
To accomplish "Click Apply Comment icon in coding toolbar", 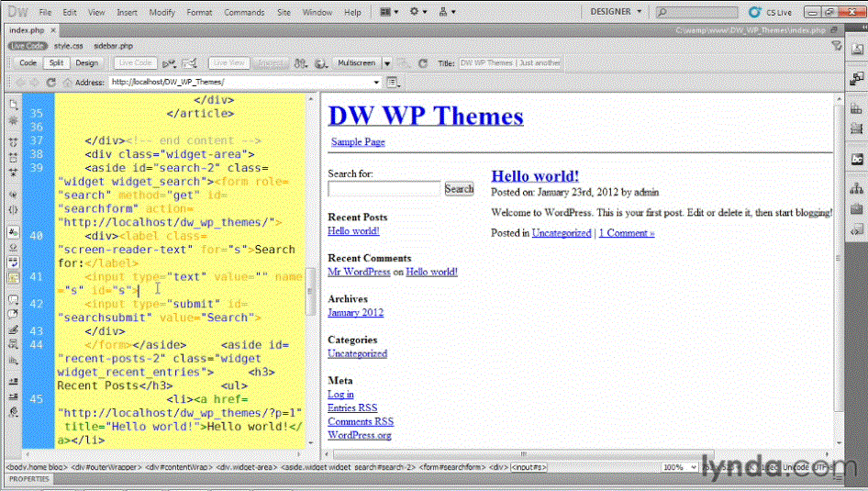I will click(13, 299).
